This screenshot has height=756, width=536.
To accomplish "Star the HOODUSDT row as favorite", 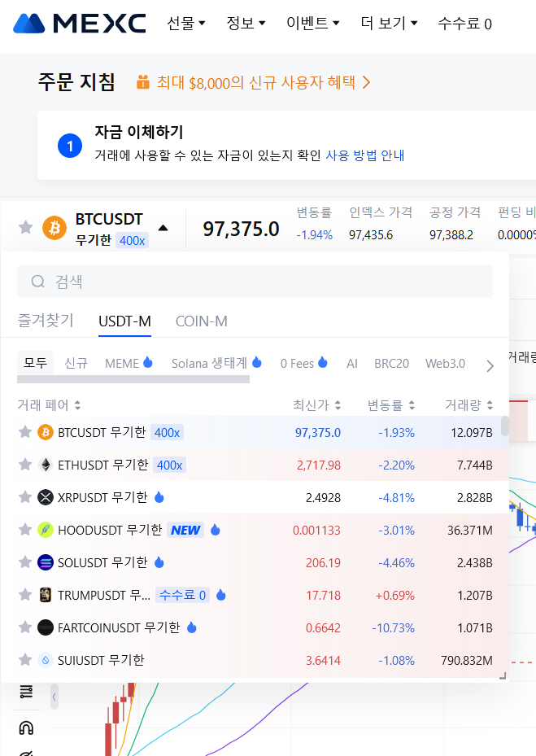I will pos(25,530).
